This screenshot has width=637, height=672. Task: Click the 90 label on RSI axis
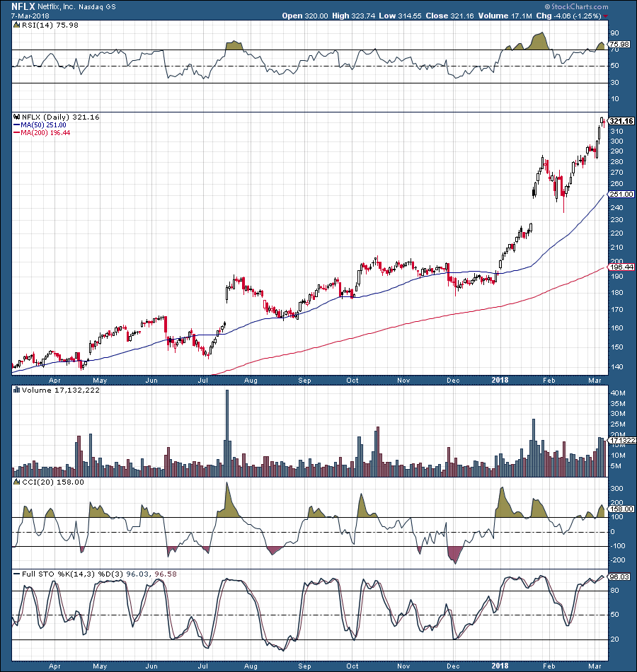(x=614, y=33)
